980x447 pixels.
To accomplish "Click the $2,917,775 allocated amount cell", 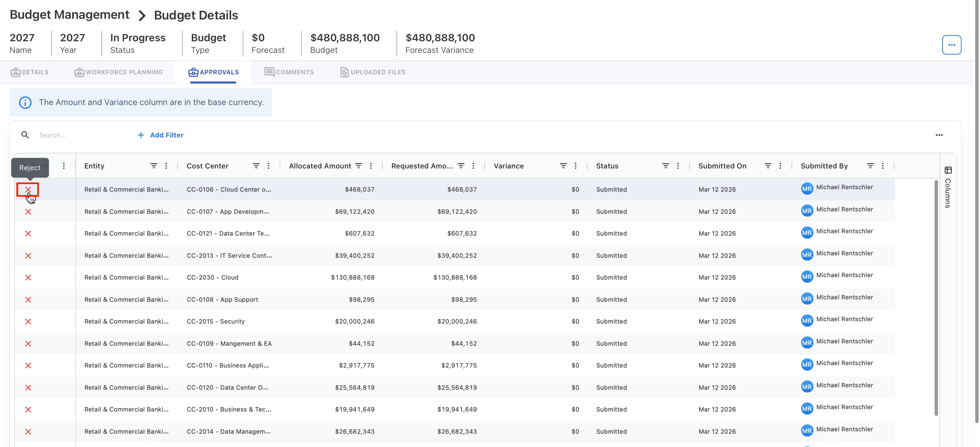I will coord(357,365).
